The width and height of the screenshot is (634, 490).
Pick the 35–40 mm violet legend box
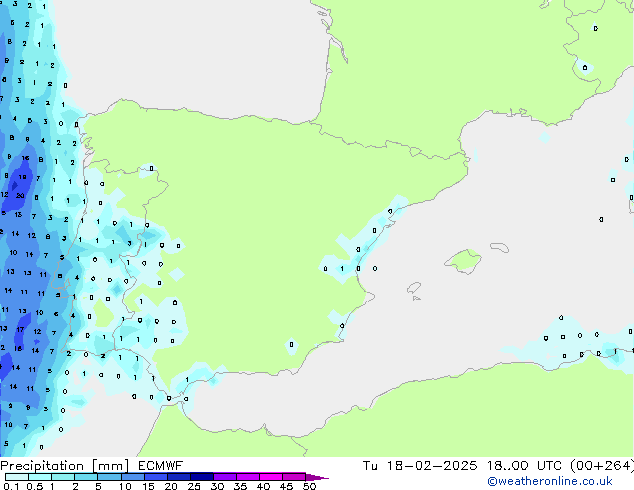[247, 477]
